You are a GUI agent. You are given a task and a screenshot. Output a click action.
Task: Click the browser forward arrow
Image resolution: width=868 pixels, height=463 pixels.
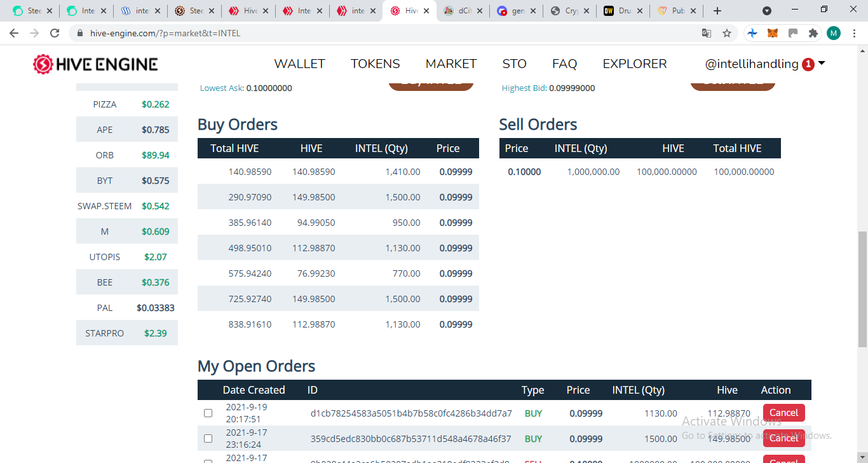coord(34,33)
